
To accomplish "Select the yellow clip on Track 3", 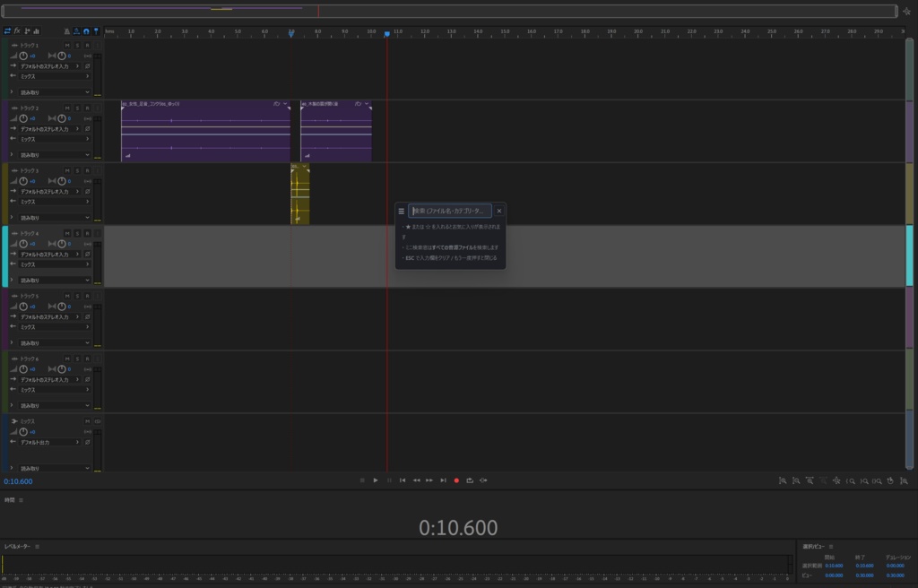I will pos(299,194).
